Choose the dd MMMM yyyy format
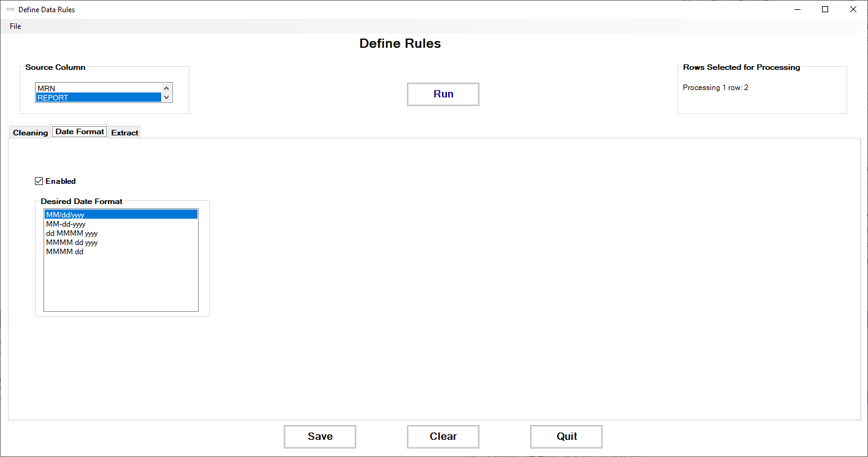 (121, 233)
